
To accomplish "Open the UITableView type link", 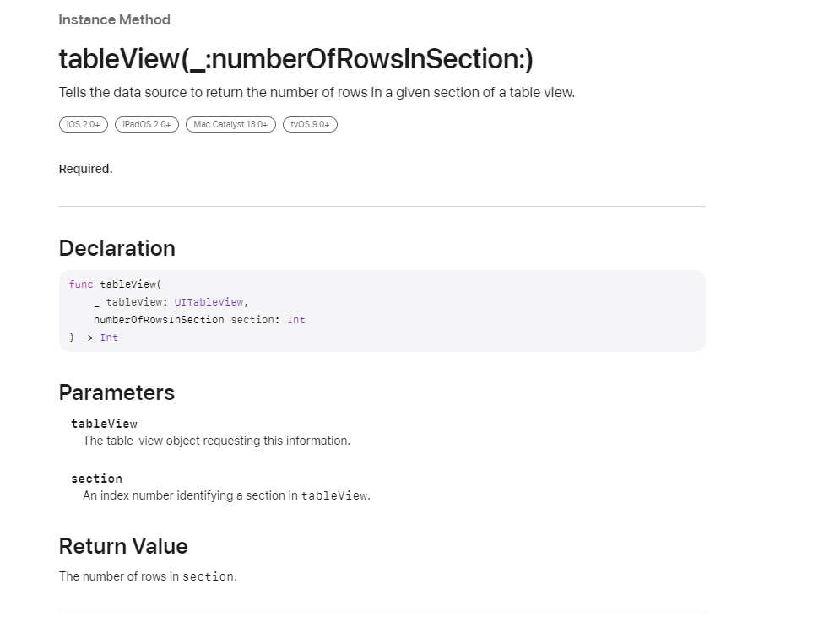I will (209, 302).
